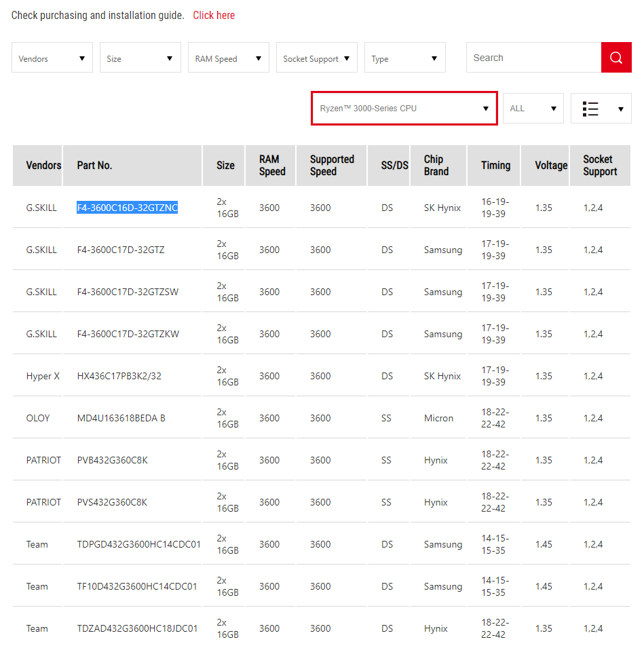The height and width of the screenshot is (648, 644).
Task: Open the list view layout selector
Action: (x=601, y=109)
